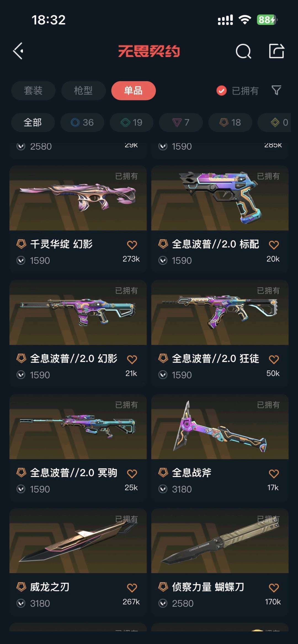Open the filter funnel icon
Viewport: 298px width, 644px height.
coord(276,90)
